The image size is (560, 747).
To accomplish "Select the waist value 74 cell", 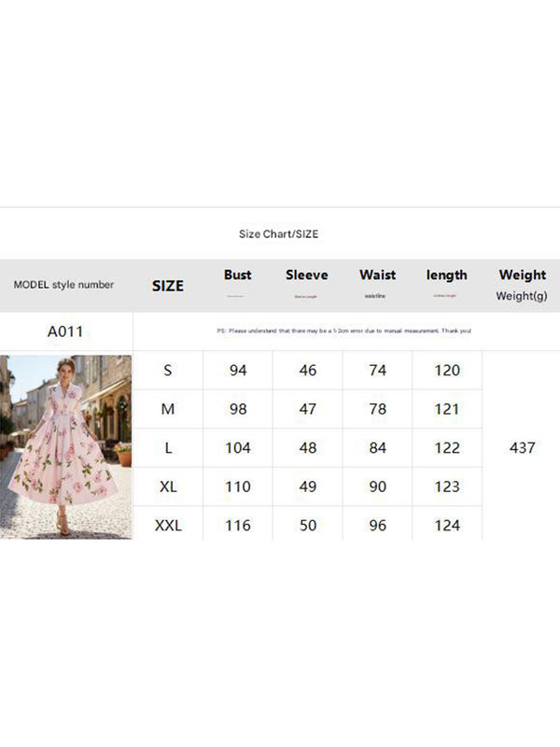I will (377, 370).
